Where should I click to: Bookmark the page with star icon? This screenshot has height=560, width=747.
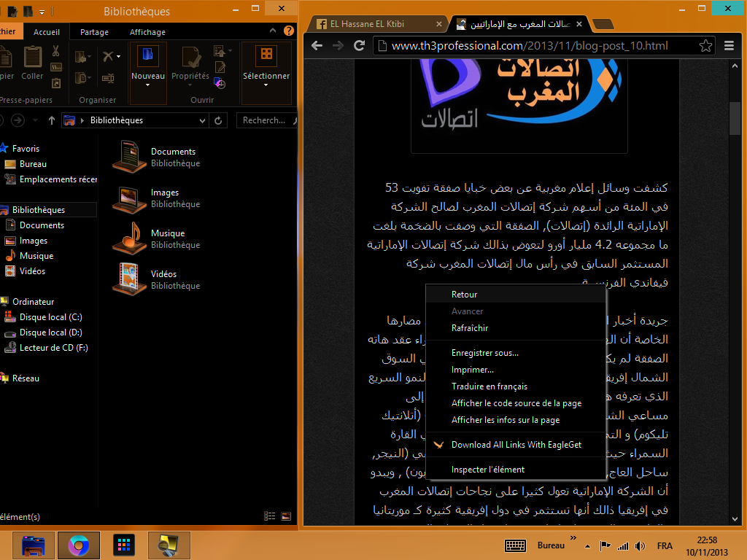point(705,46)
